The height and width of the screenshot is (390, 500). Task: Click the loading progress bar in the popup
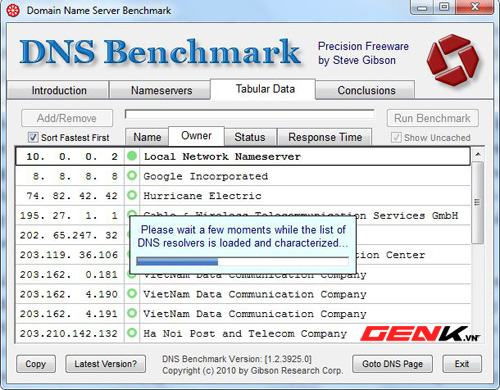point(243,261)
